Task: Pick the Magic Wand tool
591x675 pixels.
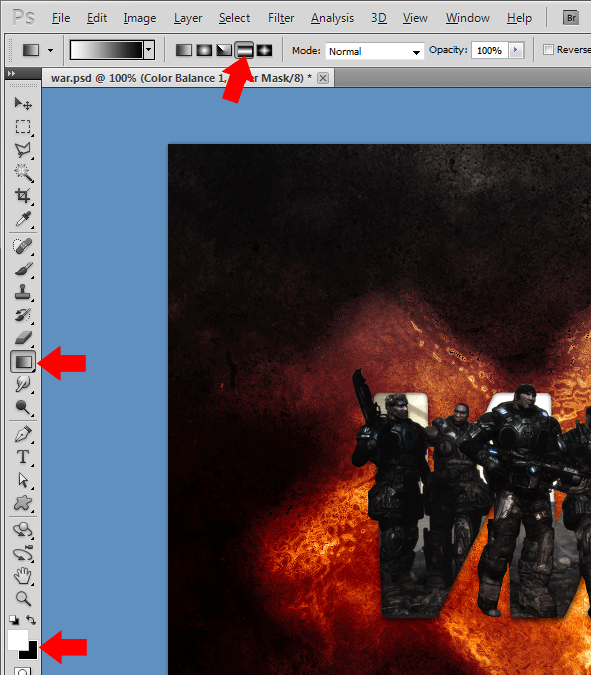Action: (23, 173)
